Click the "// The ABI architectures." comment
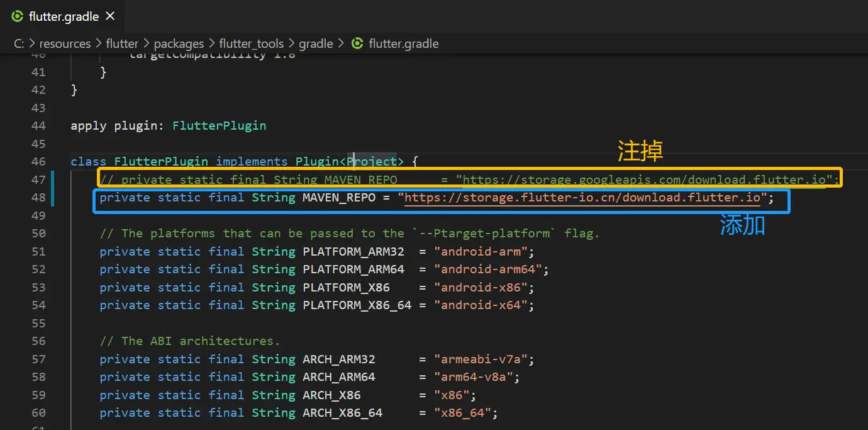This screenshot has width=868, height=430. 190,341
